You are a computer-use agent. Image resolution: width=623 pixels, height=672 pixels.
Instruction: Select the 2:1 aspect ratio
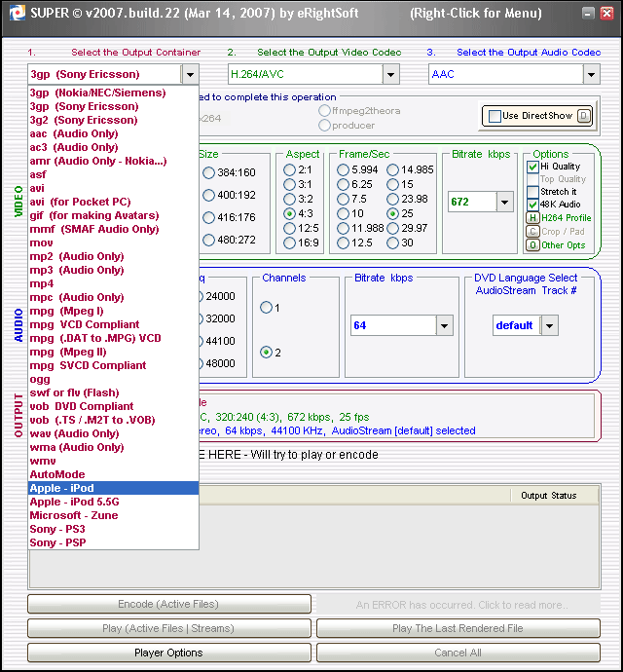[x=290, y=170]
